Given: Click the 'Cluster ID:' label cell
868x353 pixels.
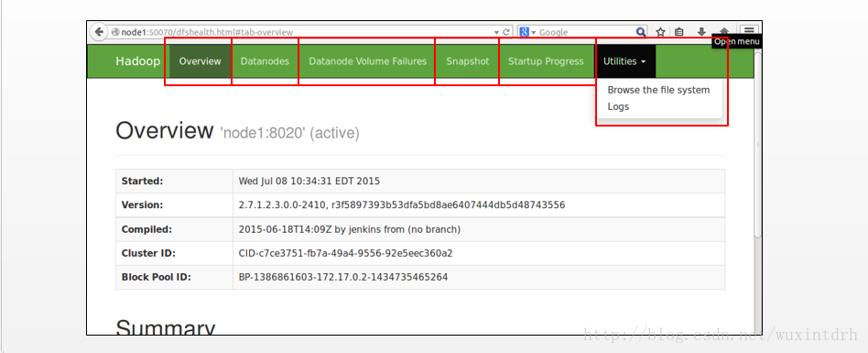Looking at the screenshot, I should coord(174,253).
